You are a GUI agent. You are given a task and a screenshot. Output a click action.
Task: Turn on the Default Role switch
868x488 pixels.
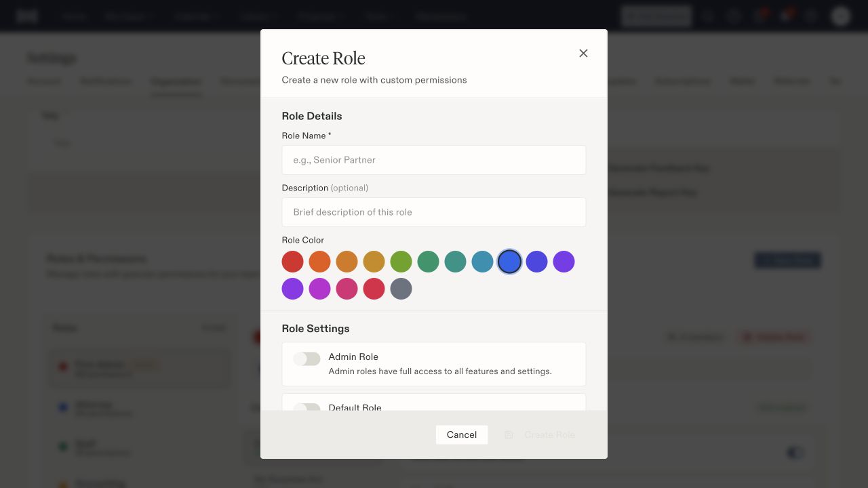307,407
